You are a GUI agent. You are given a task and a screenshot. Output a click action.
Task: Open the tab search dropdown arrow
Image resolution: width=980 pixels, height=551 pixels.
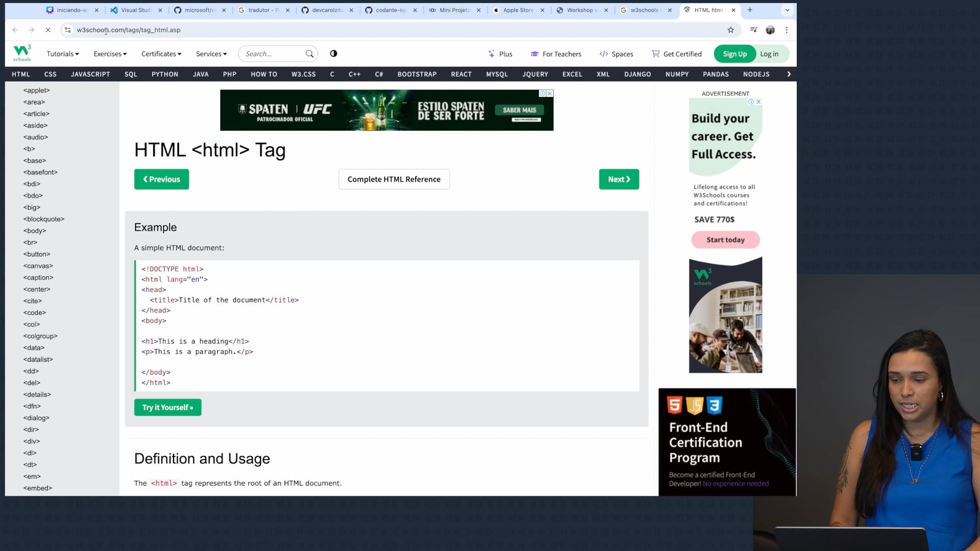click(787, 10)
